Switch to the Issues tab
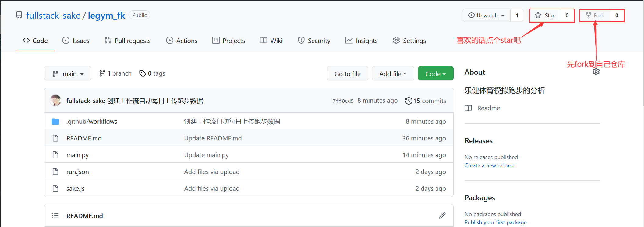Viewport: 644px width, 227px height. 76,41
